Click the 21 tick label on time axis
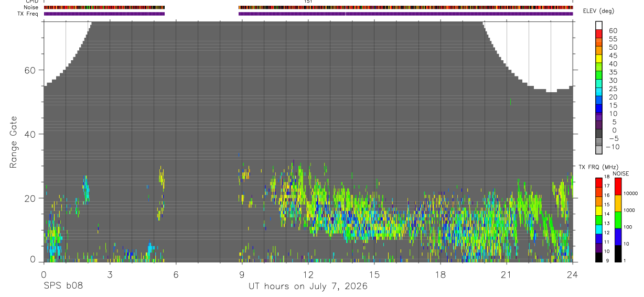The width and height of the screenshot is (644, 297). [x=507, y=274]
